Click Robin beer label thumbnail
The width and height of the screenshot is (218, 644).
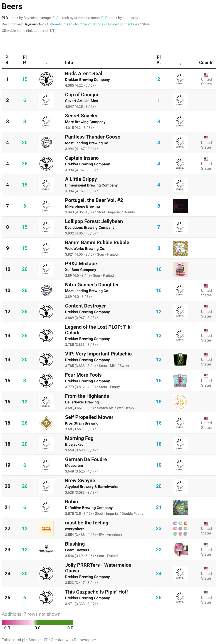click(180, 507)
